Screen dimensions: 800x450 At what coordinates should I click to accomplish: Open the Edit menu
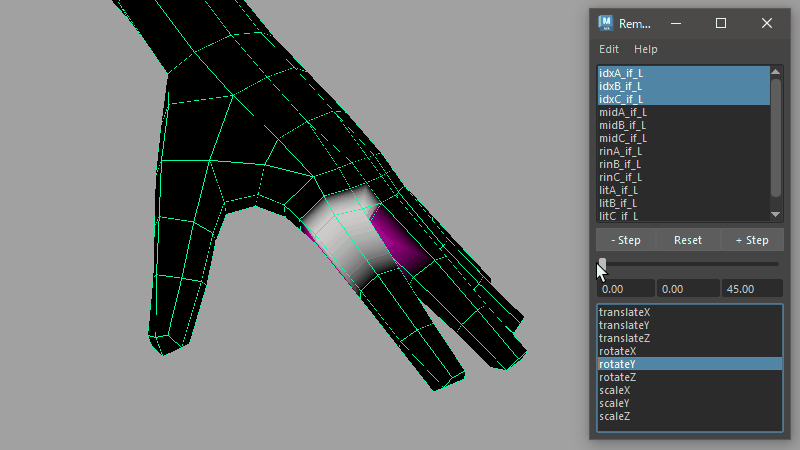(609, 49)
